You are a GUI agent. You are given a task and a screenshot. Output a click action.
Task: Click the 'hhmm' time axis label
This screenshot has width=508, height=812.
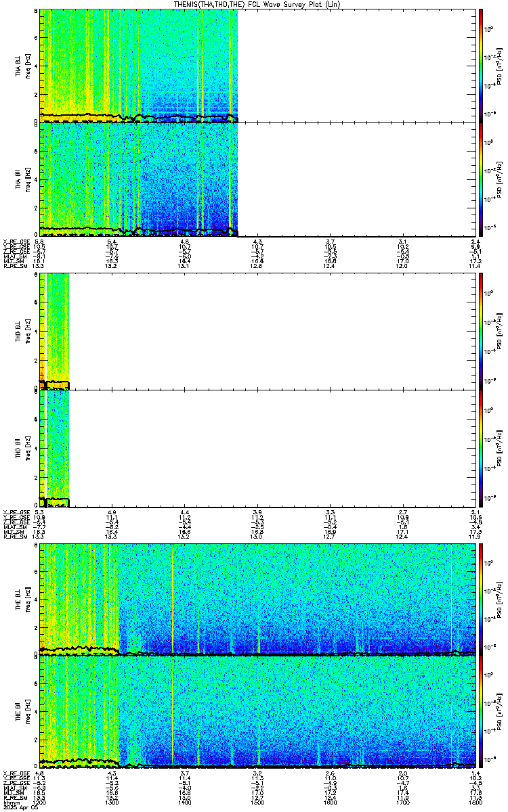pyautogui.click(x=10, y=803)
